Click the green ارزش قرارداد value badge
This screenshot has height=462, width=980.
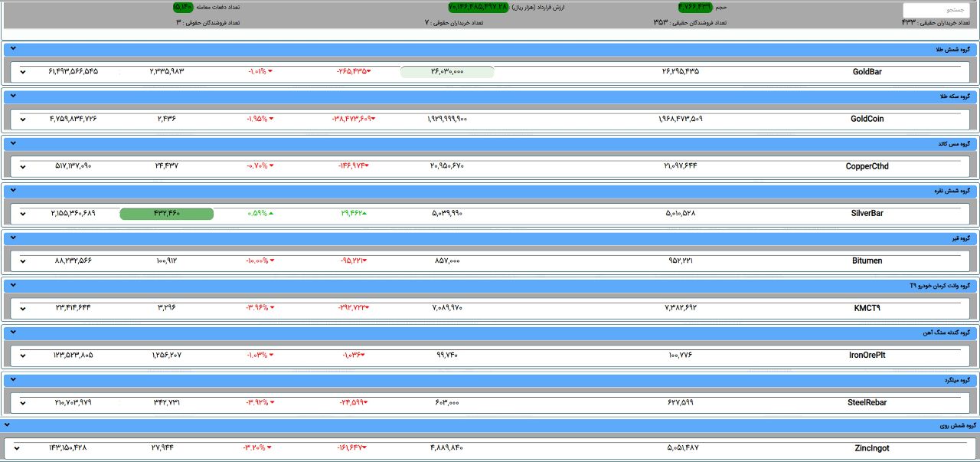coord(478,6)
